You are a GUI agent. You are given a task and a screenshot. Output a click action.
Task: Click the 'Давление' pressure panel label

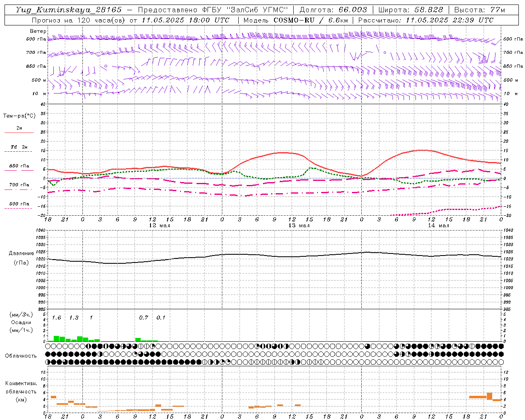click(21, 253)
